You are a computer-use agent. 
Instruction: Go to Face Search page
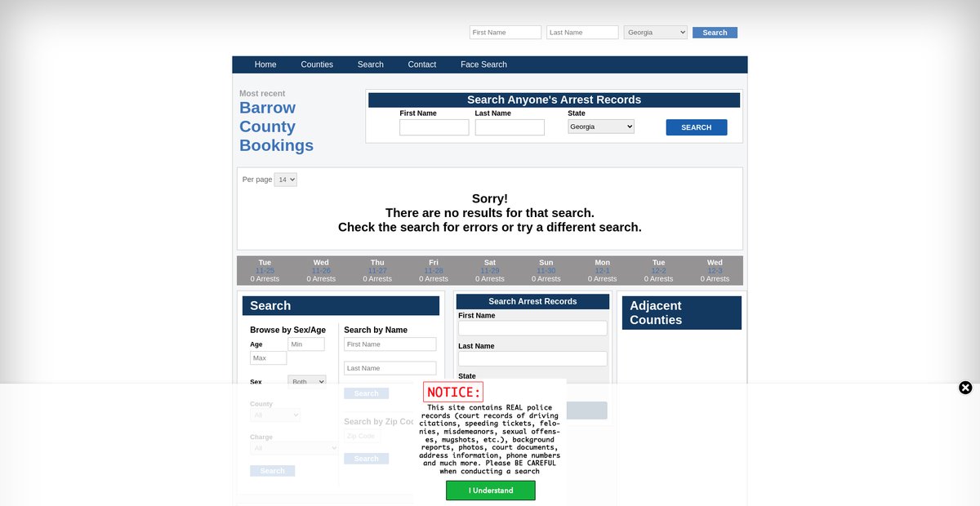point(483,64)
